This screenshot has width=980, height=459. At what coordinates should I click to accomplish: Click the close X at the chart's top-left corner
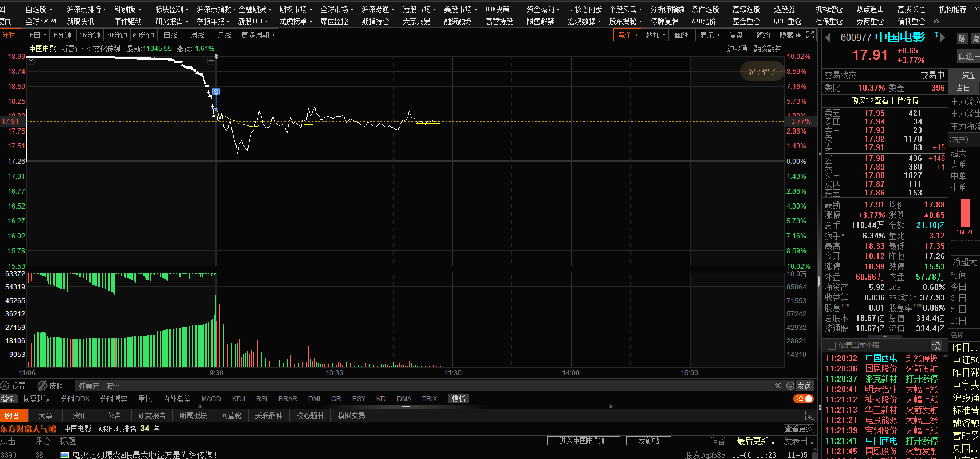pos(31,61)
